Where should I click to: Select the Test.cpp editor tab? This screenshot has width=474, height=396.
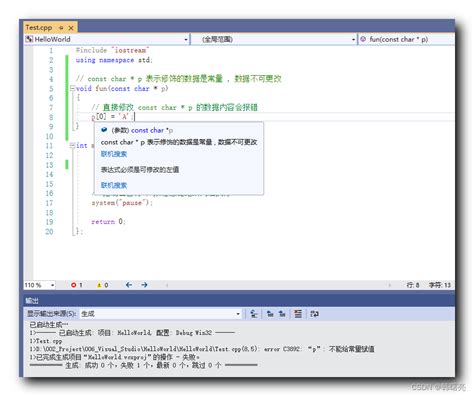(x=39, y=28)
